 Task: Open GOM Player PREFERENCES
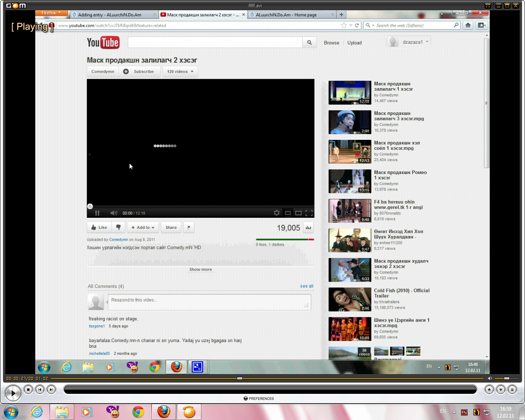pyautogui.click(x=259, y=398)
